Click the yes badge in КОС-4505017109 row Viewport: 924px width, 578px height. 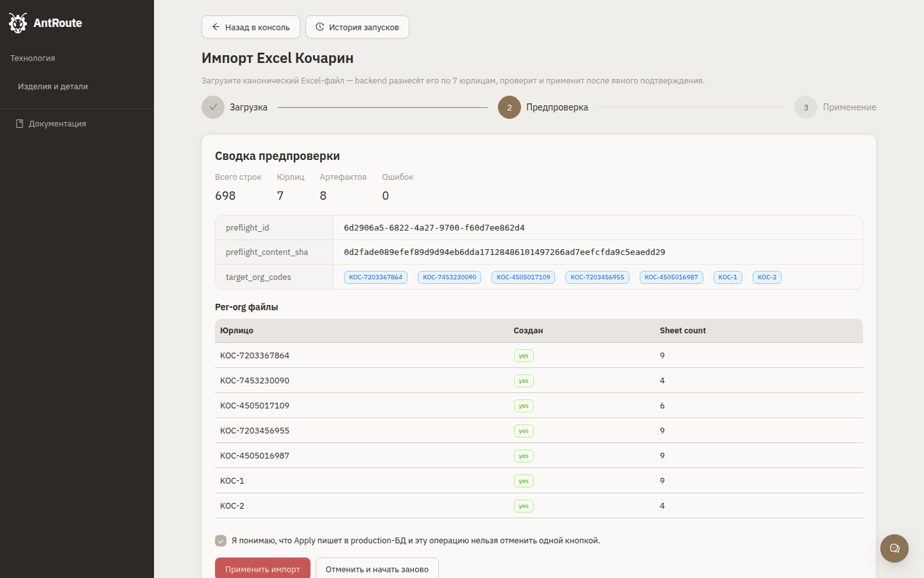click(524, 406)
